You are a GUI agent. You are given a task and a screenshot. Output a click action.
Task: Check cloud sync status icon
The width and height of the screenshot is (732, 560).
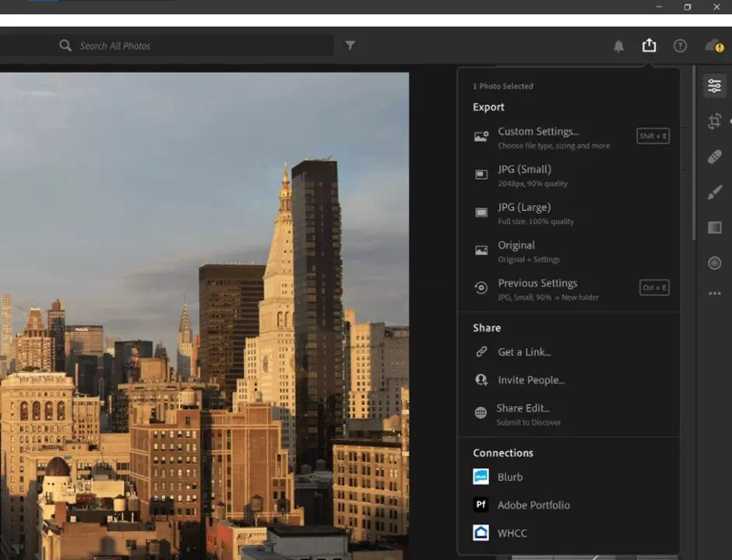pyautogui.click(x=715, y=46)
